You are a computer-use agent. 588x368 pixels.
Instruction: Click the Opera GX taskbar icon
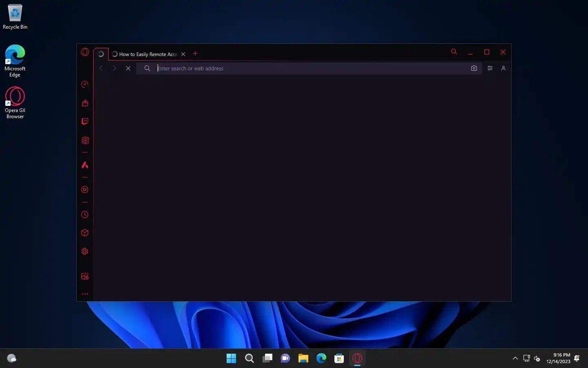(x=357, y=359)
